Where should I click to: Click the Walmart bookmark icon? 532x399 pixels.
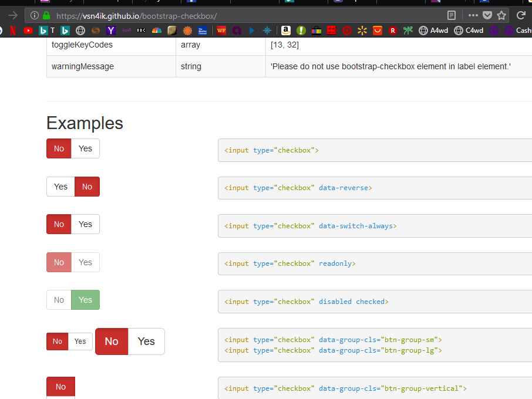pos(362,31)
